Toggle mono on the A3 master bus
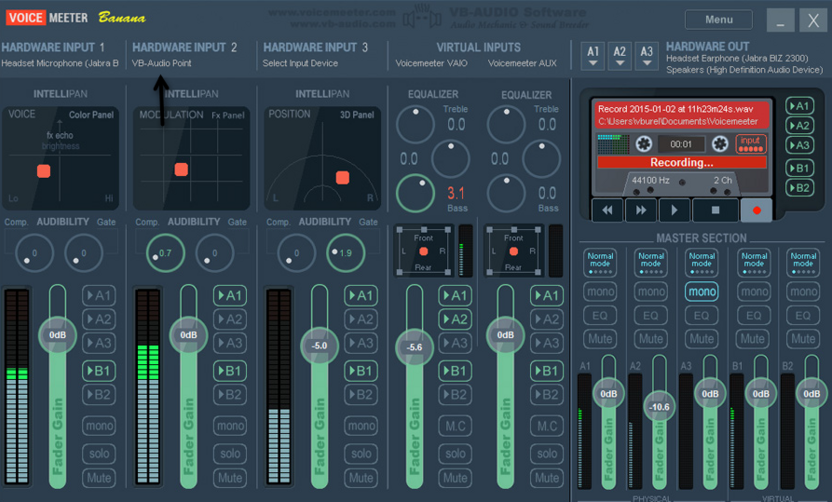The image size is (832, 502). (x=701, y=291)
